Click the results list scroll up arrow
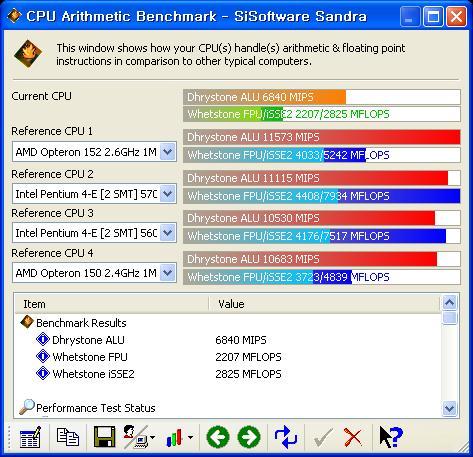Screen dimensions: 473x457 click(x=450, y=303)
